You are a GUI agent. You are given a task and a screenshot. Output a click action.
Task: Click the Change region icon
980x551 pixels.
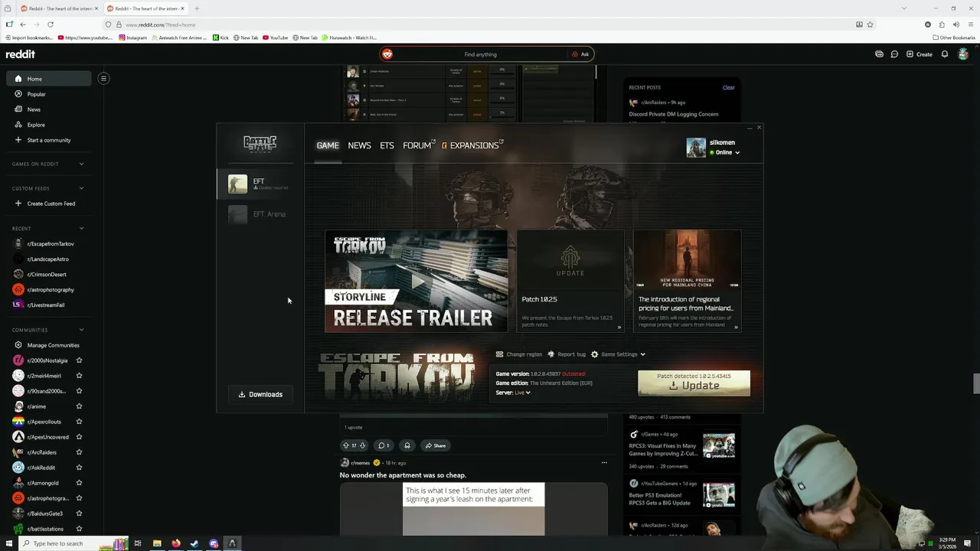point(500,354)
